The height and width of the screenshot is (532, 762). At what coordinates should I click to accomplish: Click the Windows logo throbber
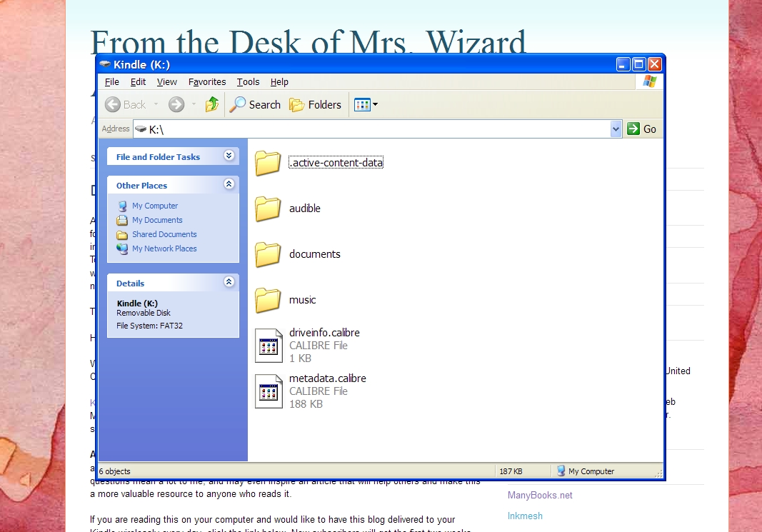click(649, 81)
